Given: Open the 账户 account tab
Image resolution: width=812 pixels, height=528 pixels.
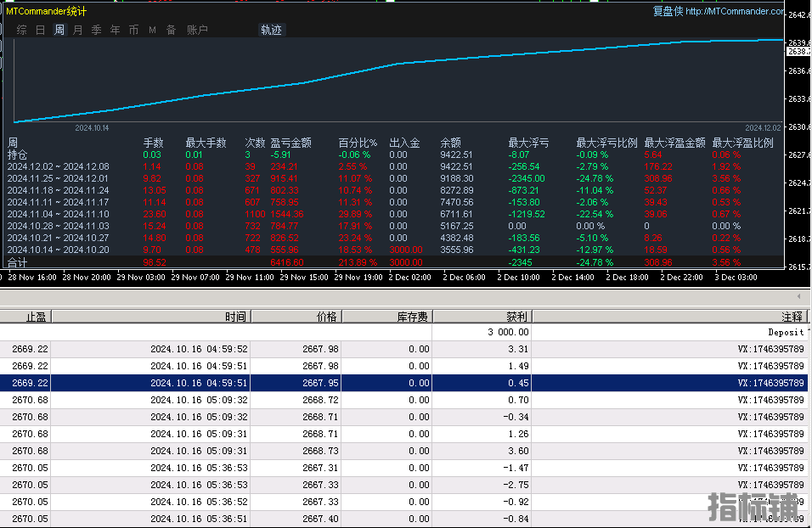Looking at the screenshot, I should (197, 30).
